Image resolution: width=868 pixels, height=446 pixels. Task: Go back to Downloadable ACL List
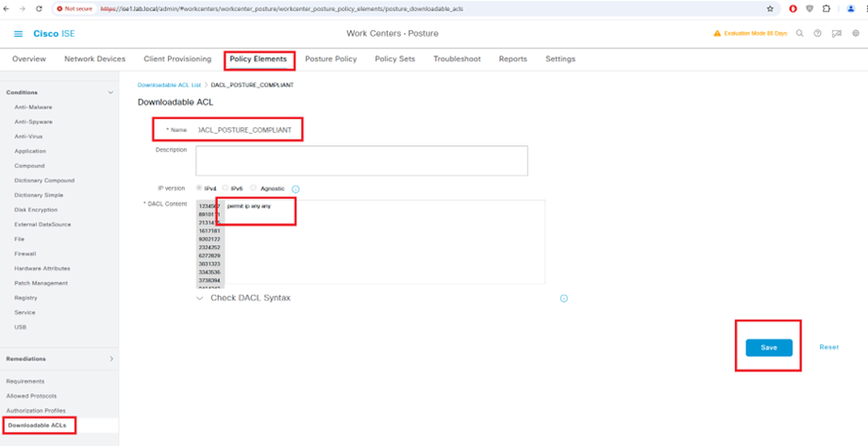pos(169,85)
